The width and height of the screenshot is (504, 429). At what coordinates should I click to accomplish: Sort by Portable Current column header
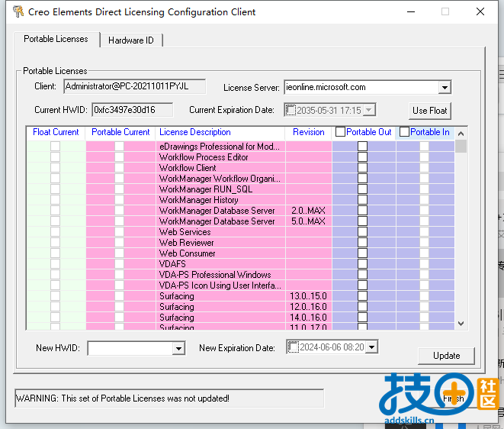120,132
